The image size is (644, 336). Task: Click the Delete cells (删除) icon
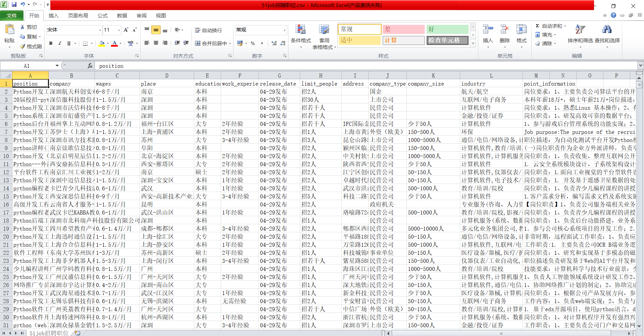click(x=504, y=30)
